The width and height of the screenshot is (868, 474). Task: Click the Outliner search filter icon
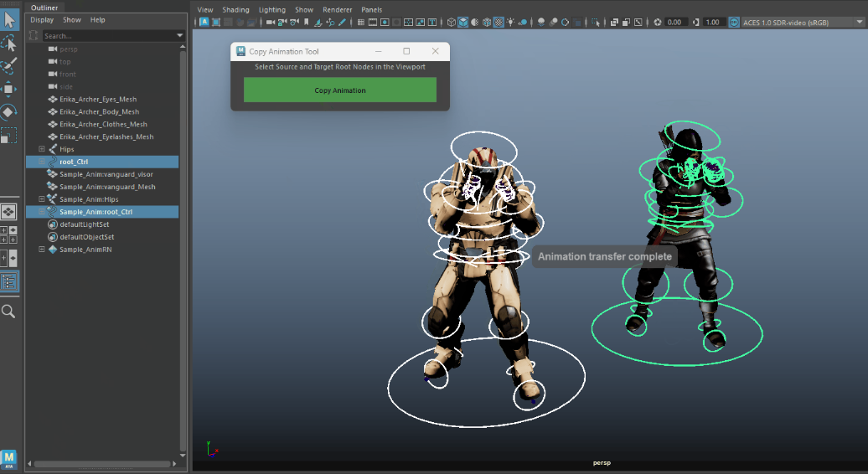click(x=34, y=35)
